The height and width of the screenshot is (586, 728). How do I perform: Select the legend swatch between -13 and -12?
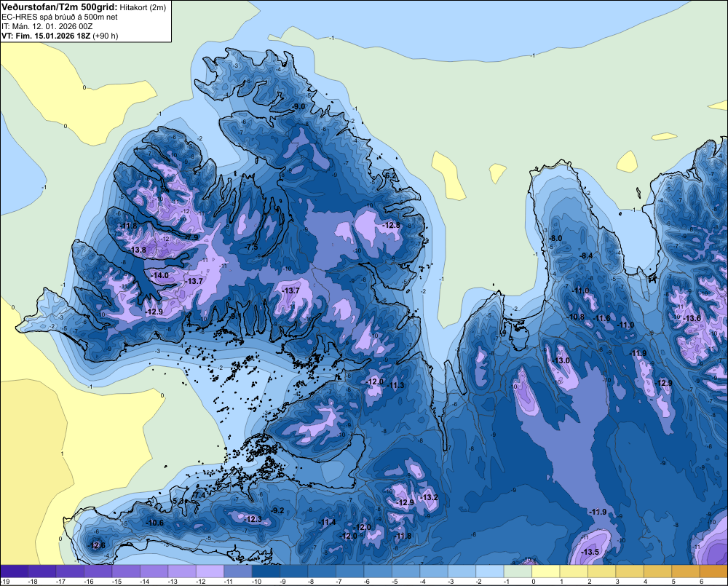click(x=182, y=571)
